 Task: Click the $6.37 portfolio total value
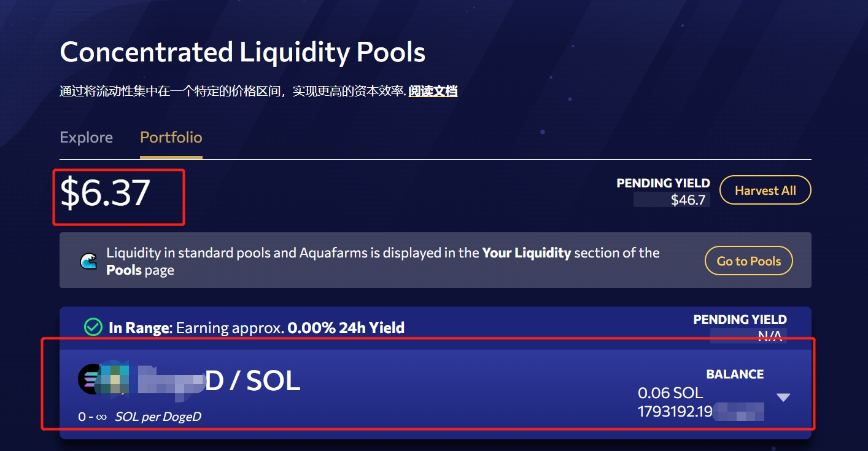click(x=105, y=193)
